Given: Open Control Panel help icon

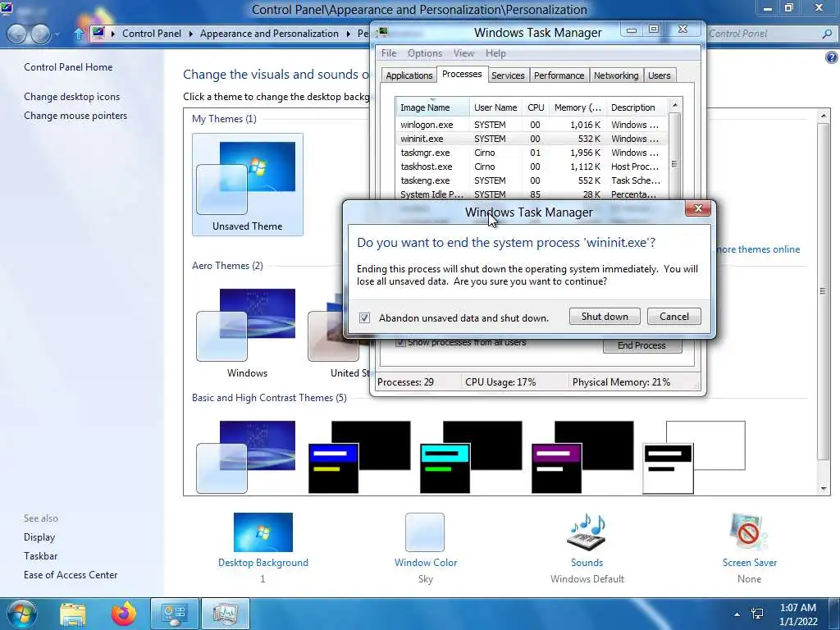Looking at the screenshot, I should click(x=832, y=57).
